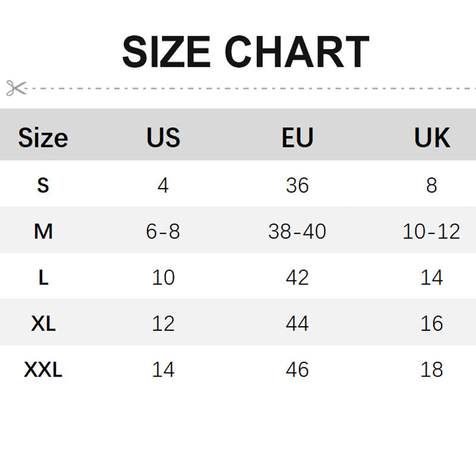
Task: Select the EU column header
Action: 297,137
